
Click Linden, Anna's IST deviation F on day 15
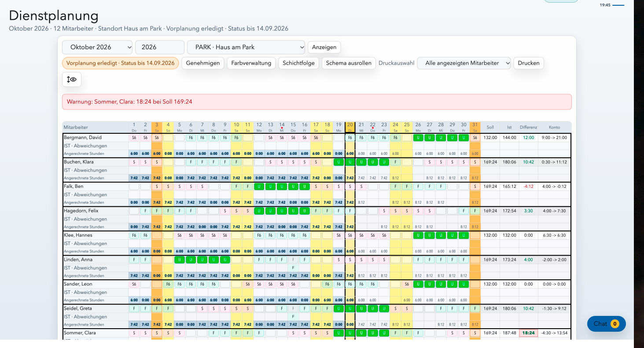[293, 267]
